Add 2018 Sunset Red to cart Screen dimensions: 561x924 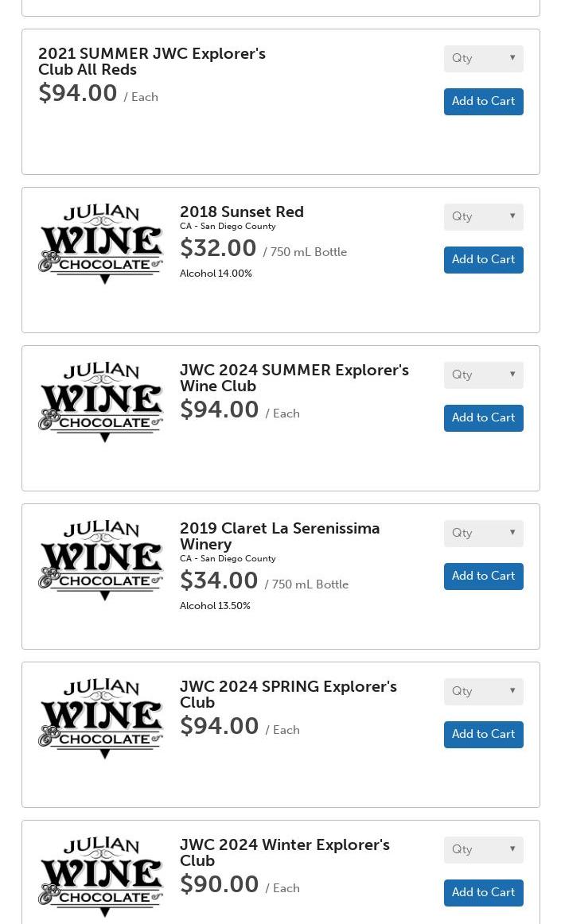(x=483, y=260)
